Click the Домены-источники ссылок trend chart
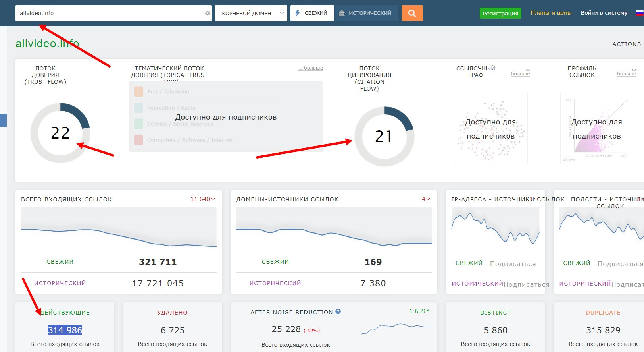This screenshot has width=644, height=352. [334, 228]
